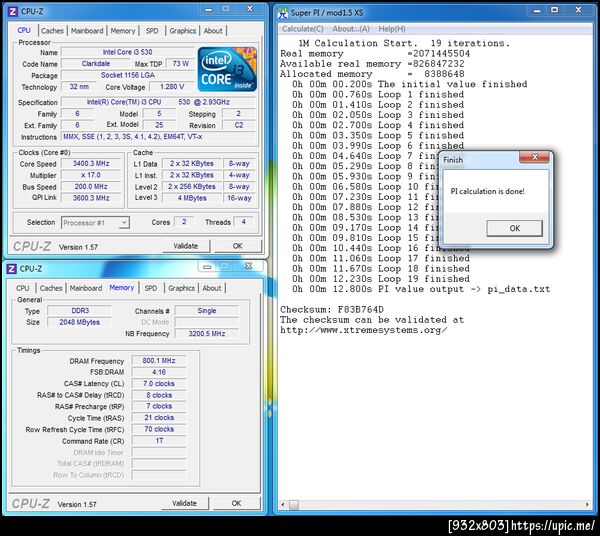Click the '200.0 MHz' bus speed value
Image resolution: width=600 pixels, height=536 pixels.
(91, 186)
